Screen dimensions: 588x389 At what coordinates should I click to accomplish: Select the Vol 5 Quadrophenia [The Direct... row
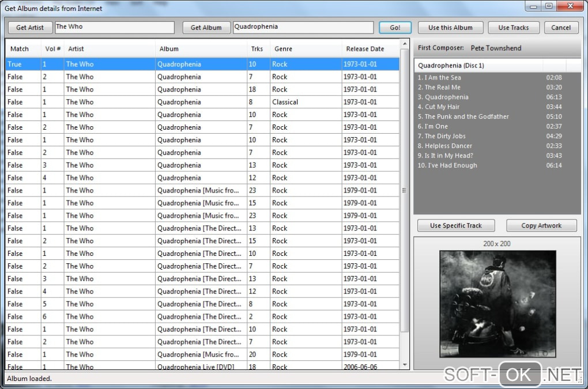[202, 304]
